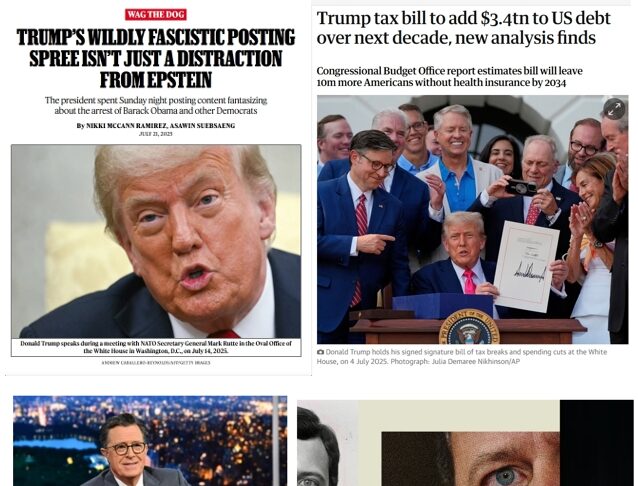This screenshot has width=638, height=486.
Task: Open the red WAG THE DOG category tag
Action: click(156, 15)
